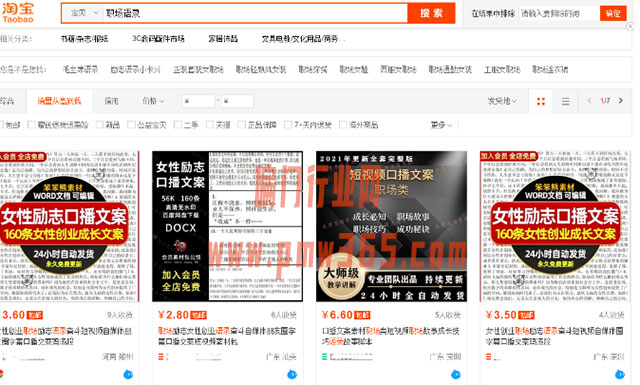Open seller chat icon on ¥2.80 item
This screenshot has height=385, width=640.
292,374
